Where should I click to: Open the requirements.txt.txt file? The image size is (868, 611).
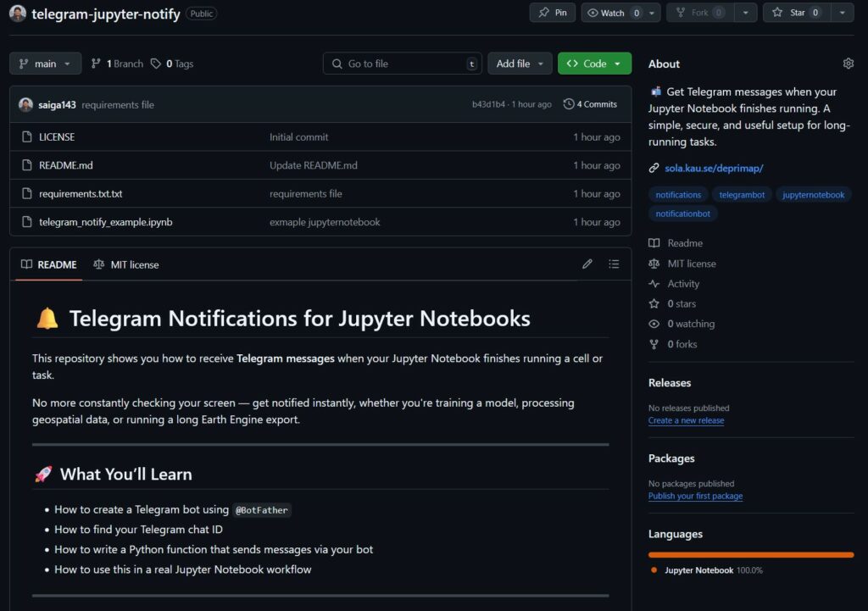pyautogui.click(x=81, y=194)
